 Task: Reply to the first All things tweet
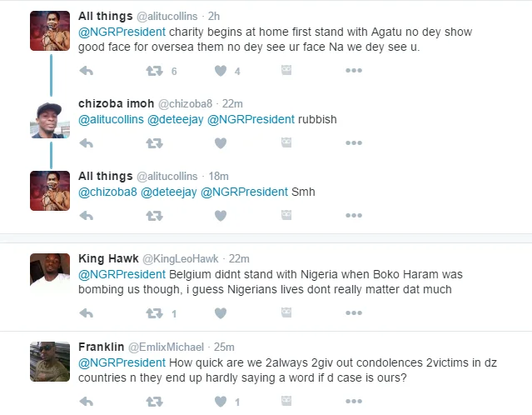point(86,72)
